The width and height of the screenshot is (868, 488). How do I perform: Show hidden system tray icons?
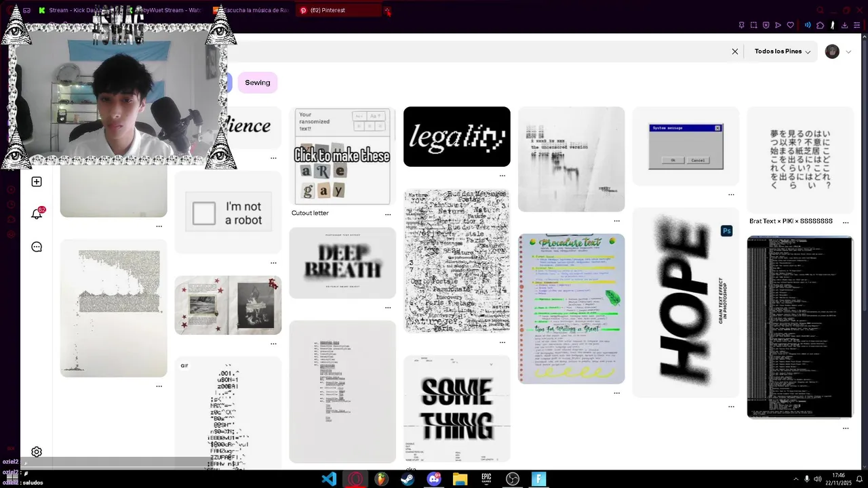click(x=795, y=479)
